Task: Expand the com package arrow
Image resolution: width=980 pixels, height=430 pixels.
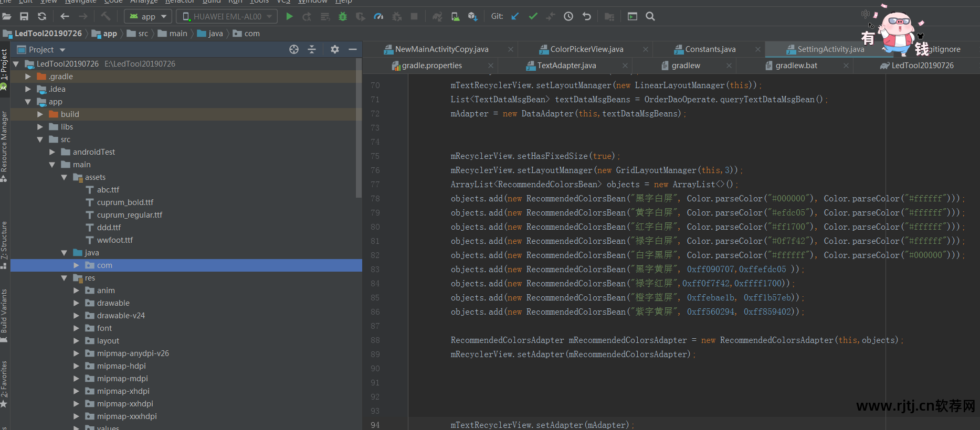Action: point(76,265)
